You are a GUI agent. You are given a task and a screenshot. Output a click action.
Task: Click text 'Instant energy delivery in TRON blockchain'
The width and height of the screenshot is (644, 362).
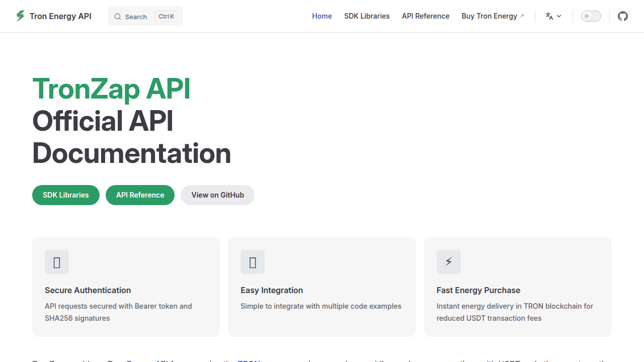[x=508, y=306]
